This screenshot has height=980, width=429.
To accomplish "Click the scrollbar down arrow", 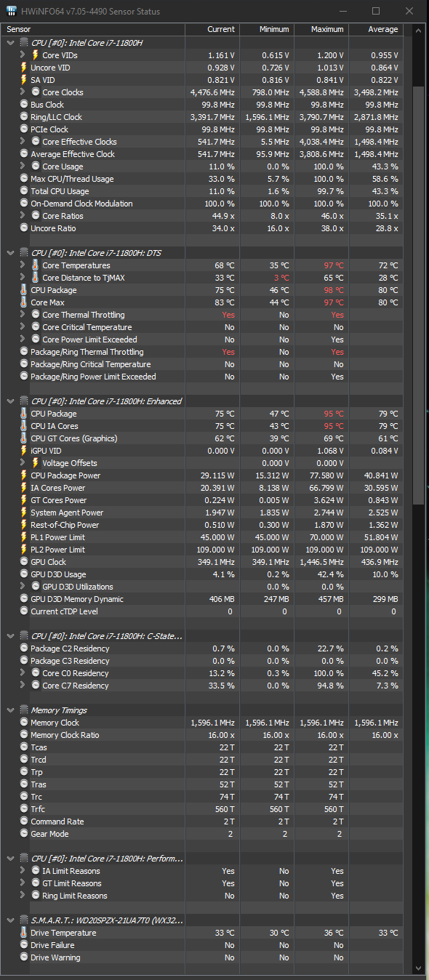I will pos(417,968).
